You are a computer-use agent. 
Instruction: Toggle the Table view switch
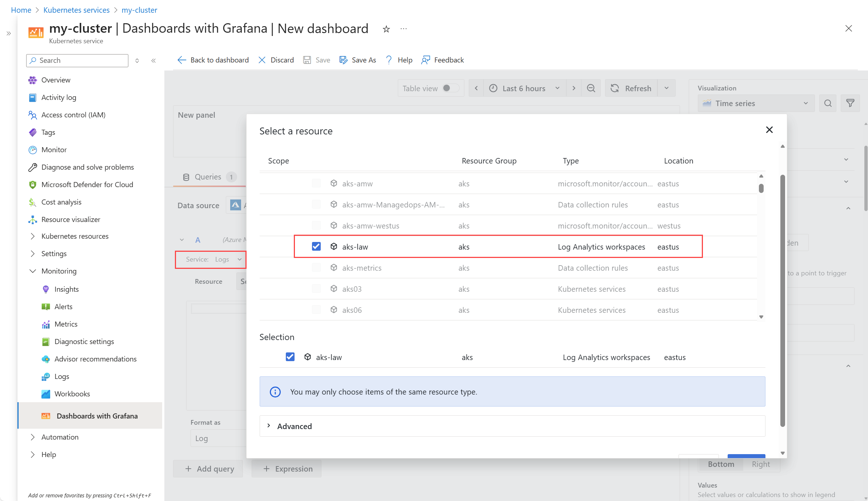[x=450, y=88]
